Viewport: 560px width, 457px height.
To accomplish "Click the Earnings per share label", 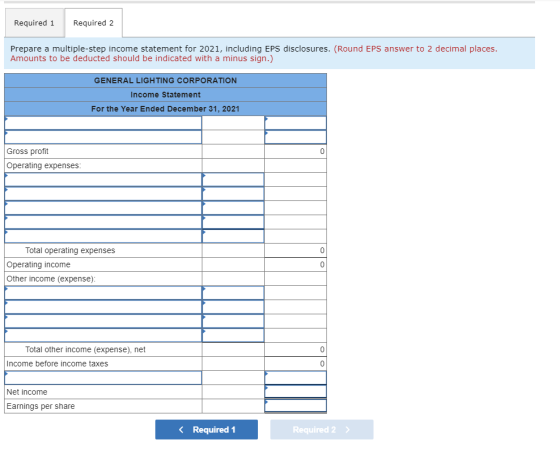I will click(x=40, y=406).
